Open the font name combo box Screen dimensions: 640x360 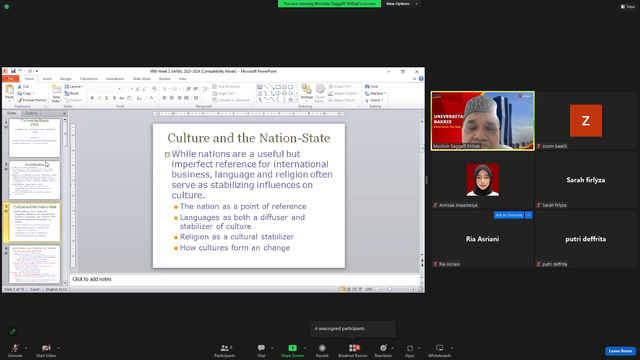[x=105, y=89]
